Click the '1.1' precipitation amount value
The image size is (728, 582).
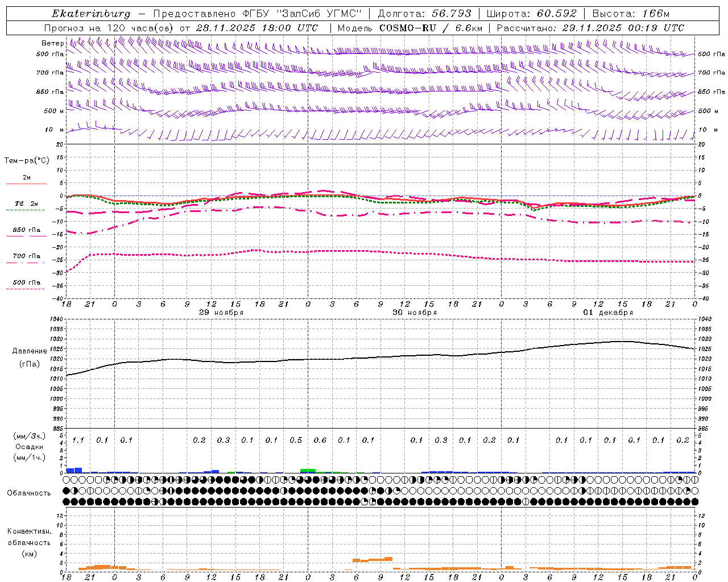click(x=78, y=440)
